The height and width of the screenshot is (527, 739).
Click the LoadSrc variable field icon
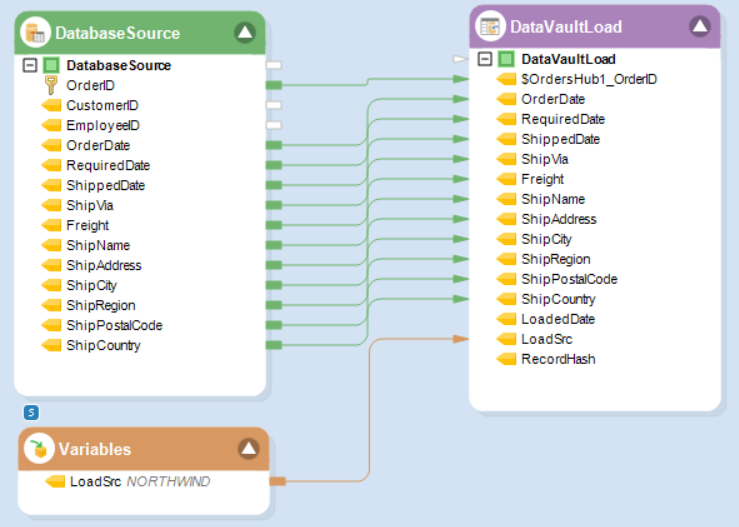point(55,482)
